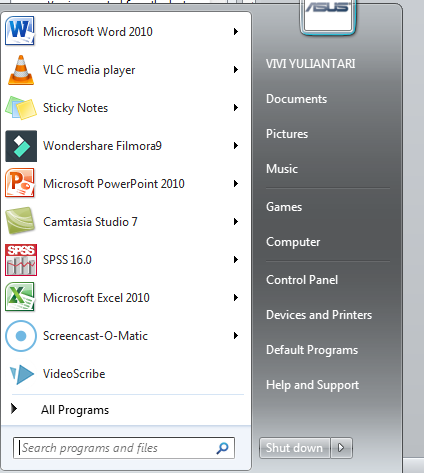
Task: Click the Screencast-O-Matic circle icon
Action: click(21, 336)
